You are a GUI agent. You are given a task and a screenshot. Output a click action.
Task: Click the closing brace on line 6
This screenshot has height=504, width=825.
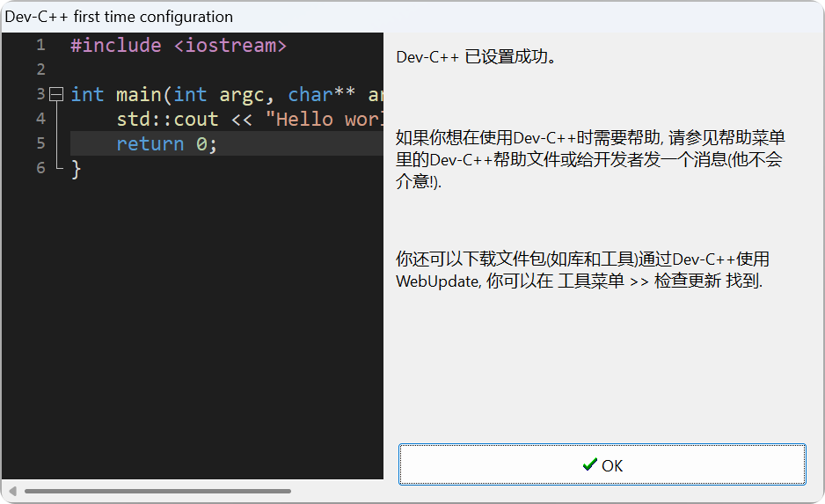(76, 169)
